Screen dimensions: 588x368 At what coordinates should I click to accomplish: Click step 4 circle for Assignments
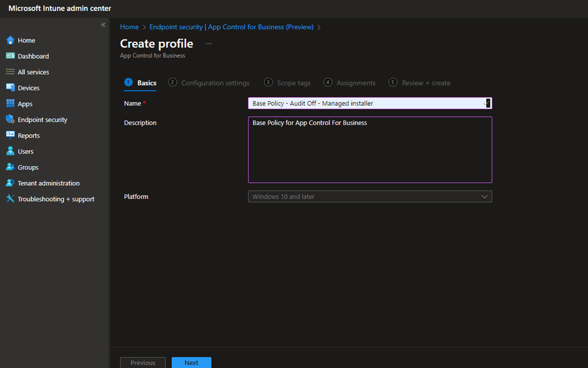[328, 82]
